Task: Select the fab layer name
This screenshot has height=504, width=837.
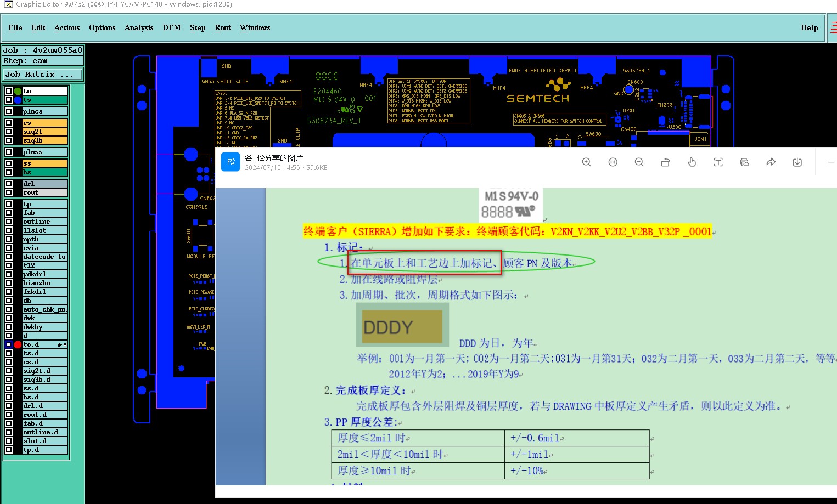Action: [44, 213]
